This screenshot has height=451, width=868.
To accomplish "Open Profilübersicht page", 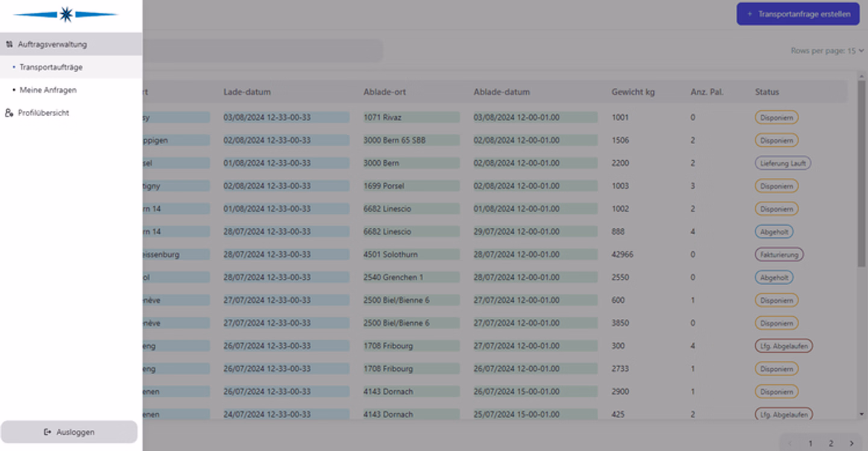I will 43,113.
